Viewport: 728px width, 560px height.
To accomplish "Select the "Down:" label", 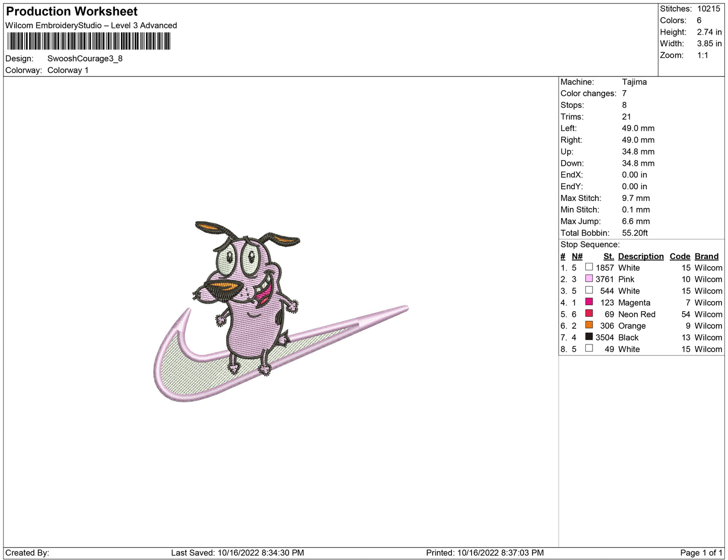I will pyautogui.click(x=572, y=163).
